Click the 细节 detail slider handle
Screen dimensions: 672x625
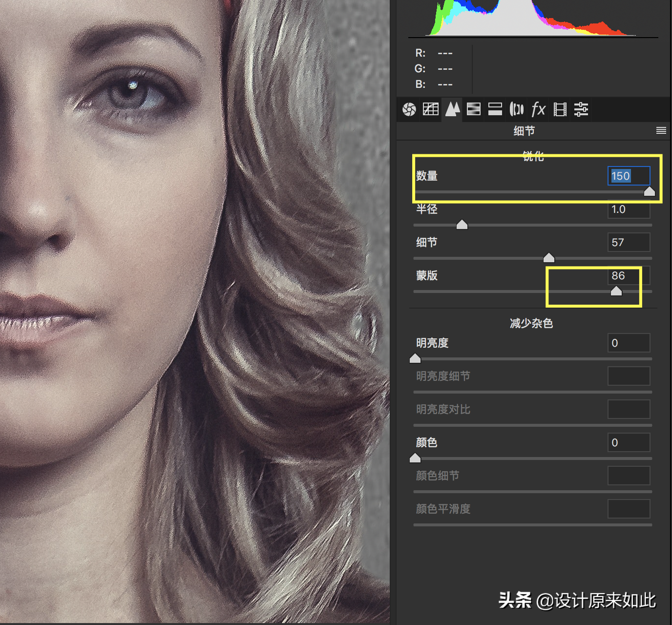tap(548, 258)
